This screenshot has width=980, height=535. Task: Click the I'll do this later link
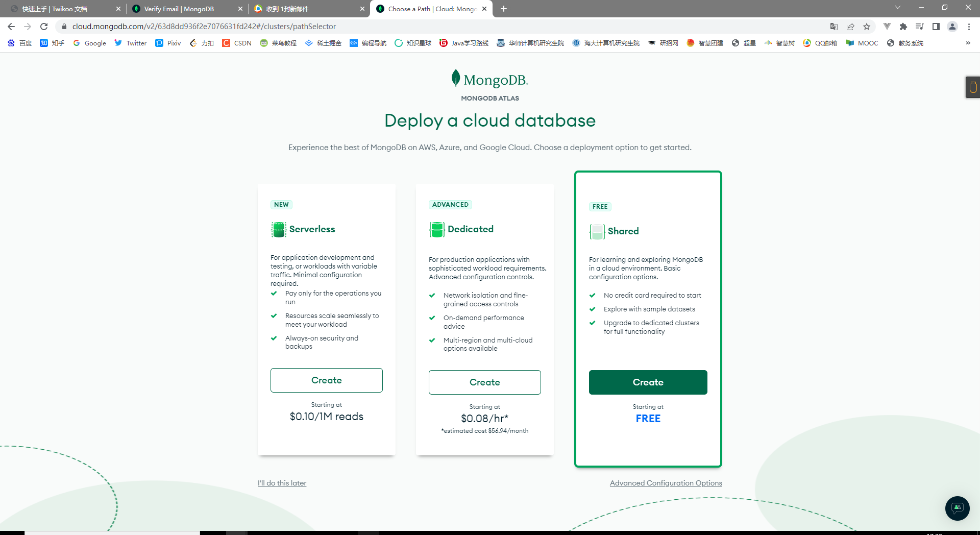[x=282, y=483]
